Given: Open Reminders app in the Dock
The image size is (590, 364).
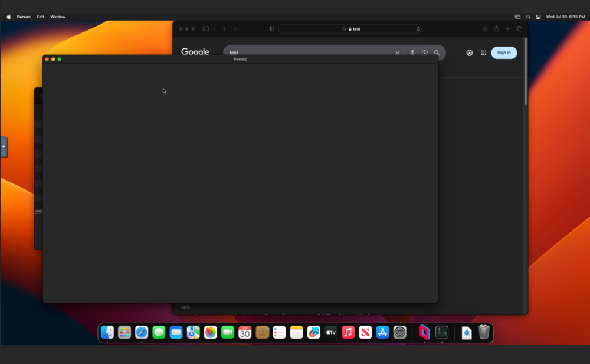Looking at the screenshot, I should [x=279, y=332].
